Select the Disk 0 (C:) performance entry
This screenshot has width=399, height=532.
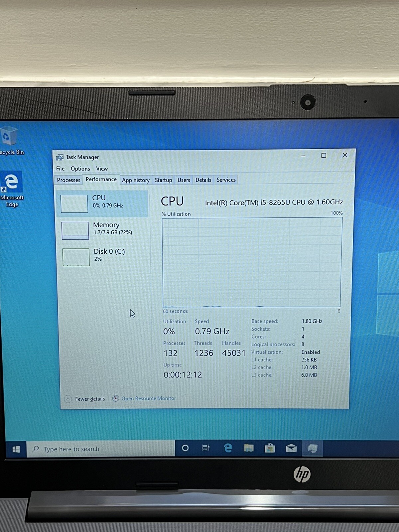click(104, 257)
